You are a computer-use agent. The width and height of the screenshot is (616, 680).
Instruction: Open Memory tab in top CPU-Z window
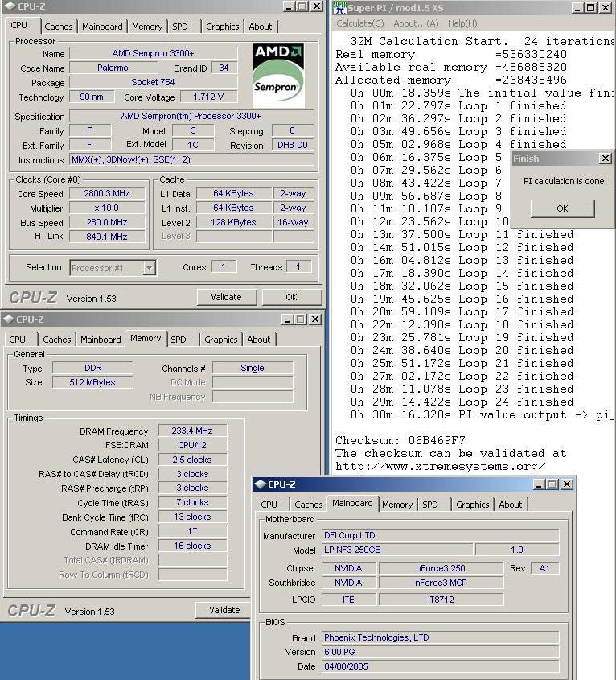pos(147,27)
